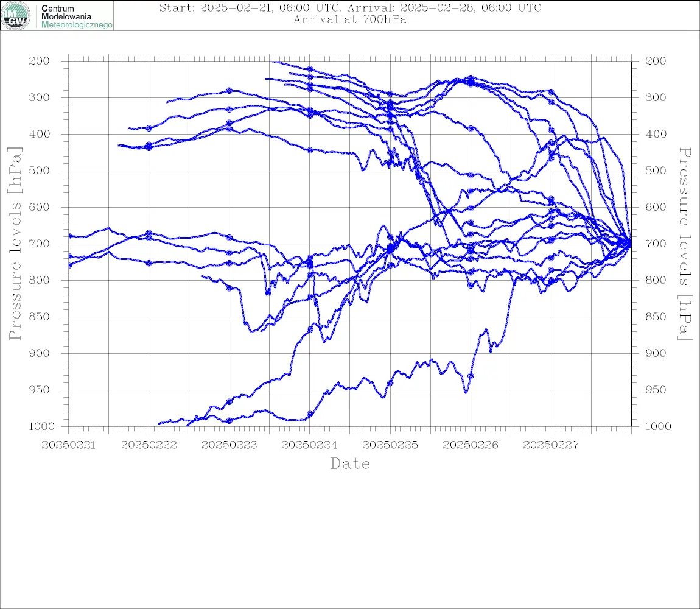Click the left axis 400 label

(40, 134)
